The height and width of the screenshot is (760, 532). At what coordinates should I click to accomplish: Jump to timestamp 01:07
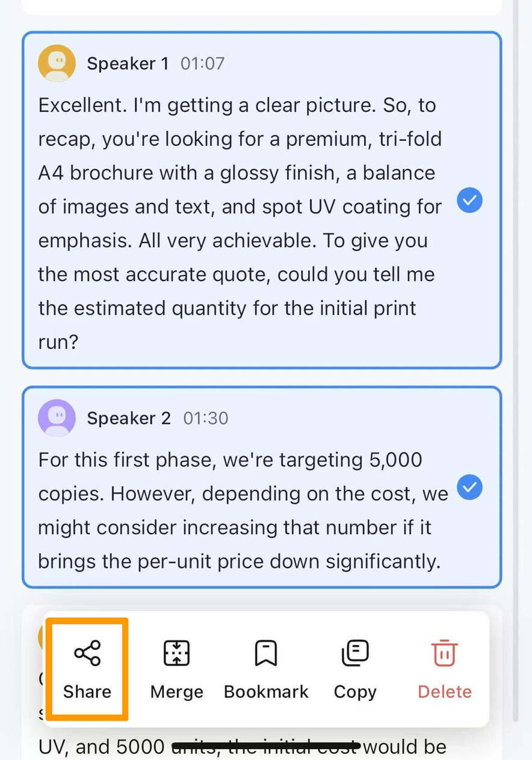pos(203,63)
